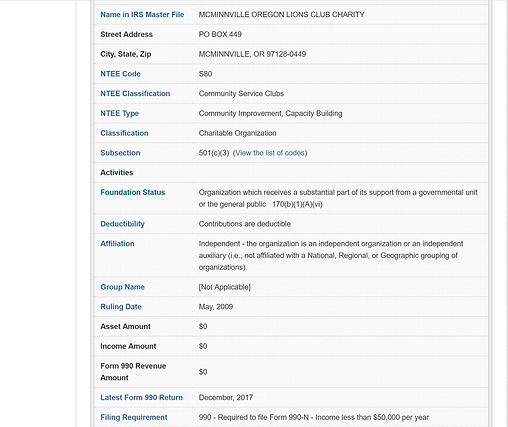Screen dimensions: 508x427
Task: Click the 'City, State, Zip' label
Action: click(126, 54)
